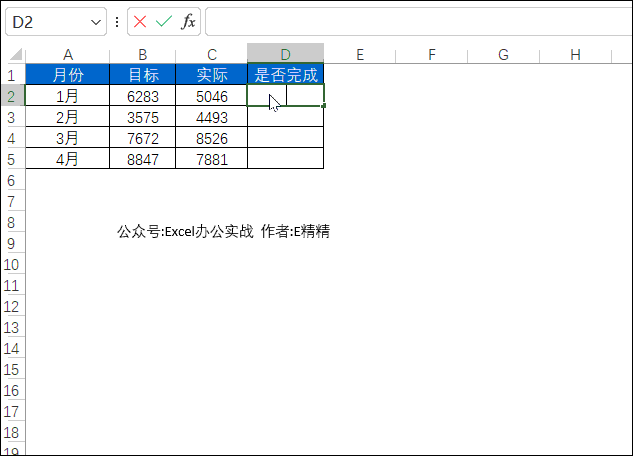Click header cell 实际

point(212,75)
